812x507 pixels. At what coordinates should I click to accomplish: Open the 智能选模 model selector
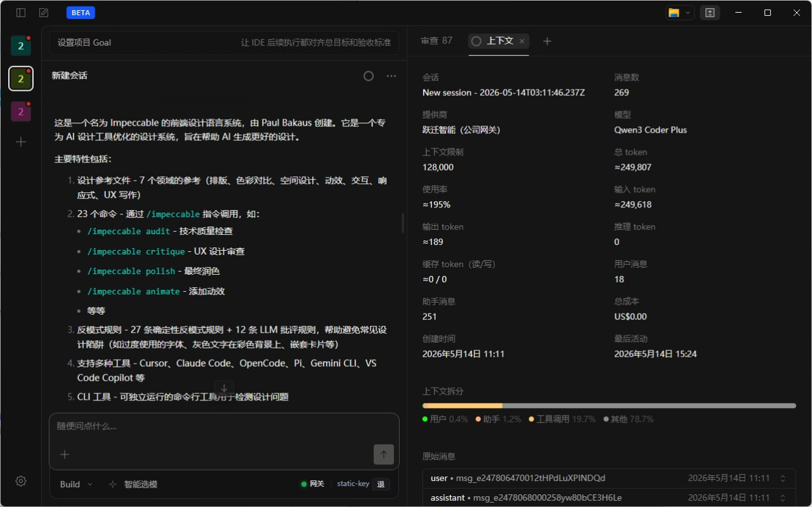pos(133,484)
